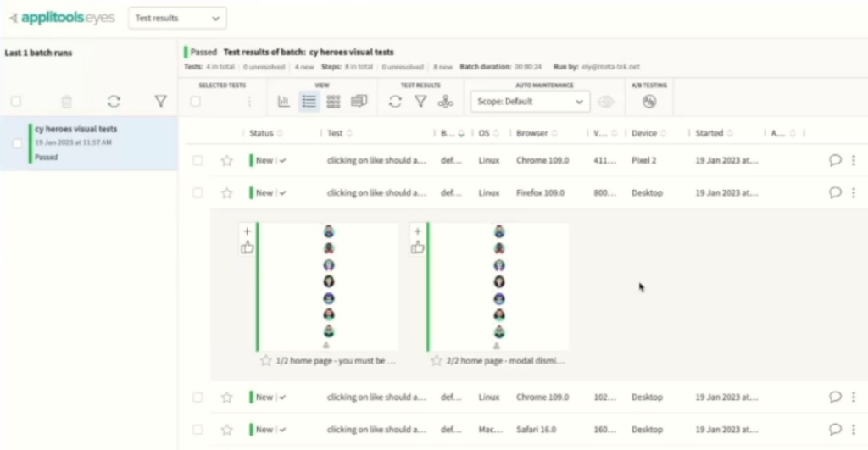The height and width of the screenshot is (450, 868).
Task: Tick the cy heroes visual tests batch checkbox
Action: click(x=17, y=143)
